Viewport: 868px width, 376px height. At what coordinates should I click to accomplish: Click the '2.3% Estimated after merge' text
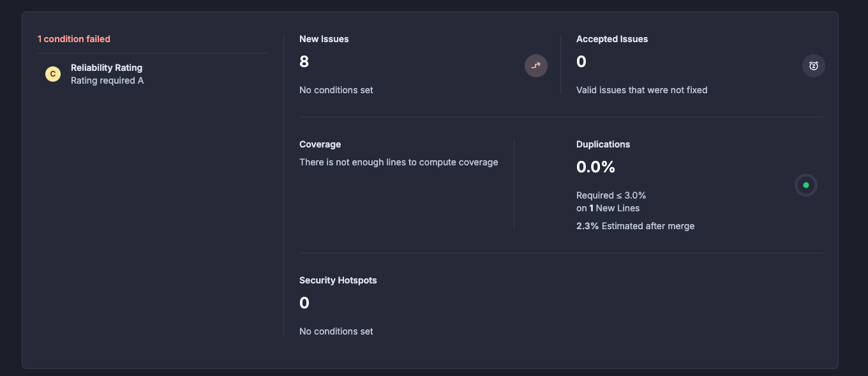pos(635,226)
